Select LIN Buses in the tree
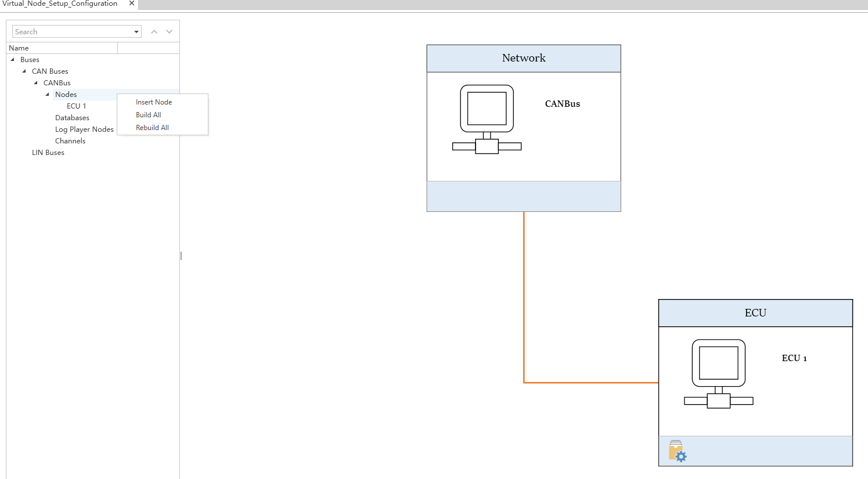 48,153
